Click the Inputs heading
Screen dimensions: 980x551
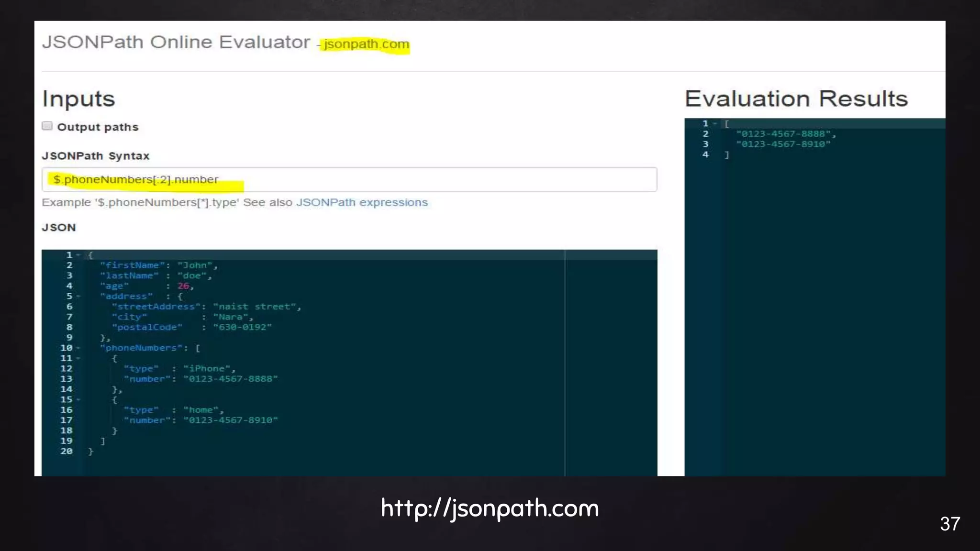coord(78,99)
